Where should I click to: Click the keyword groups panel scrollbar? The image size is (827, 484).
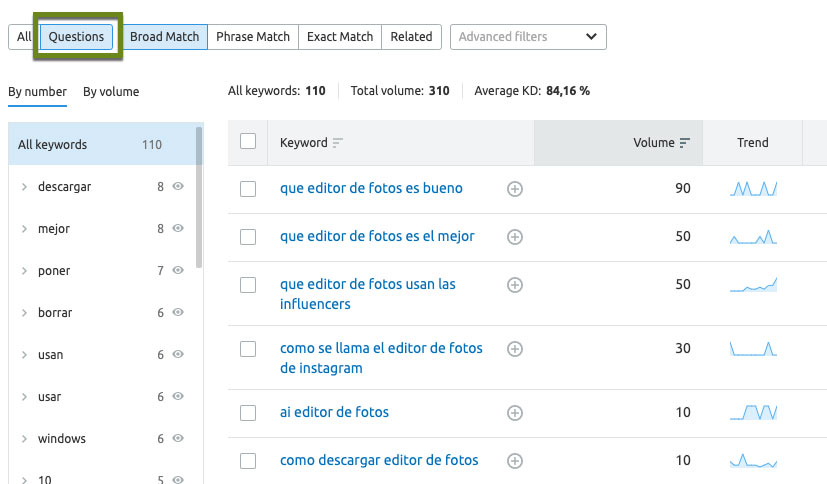tap(199, 197)
